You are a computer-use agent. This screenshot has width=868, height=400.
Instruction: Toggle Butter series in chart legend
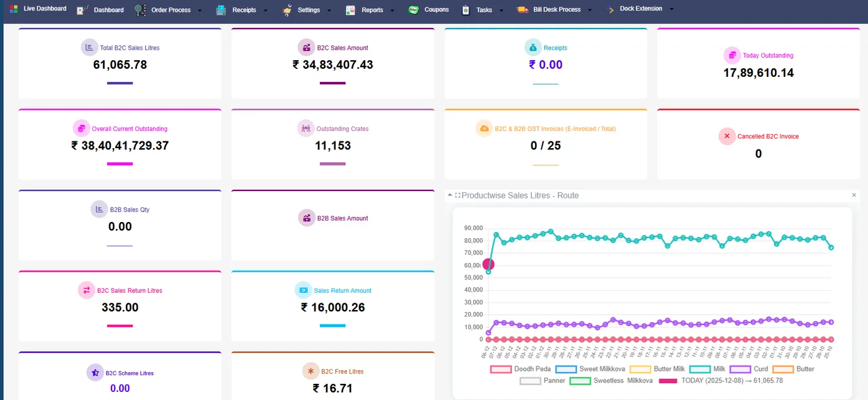pos(794,369)
